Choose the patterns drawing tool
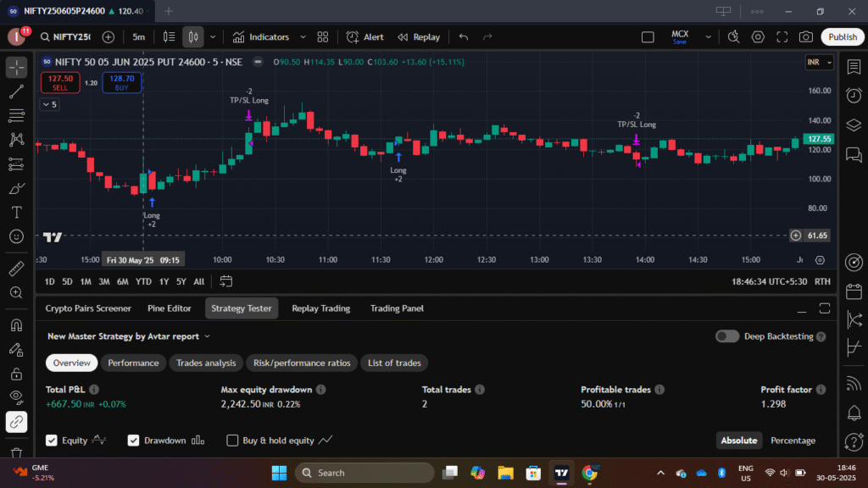The width and height of the screenshot is (868, 488). point(17,140)
